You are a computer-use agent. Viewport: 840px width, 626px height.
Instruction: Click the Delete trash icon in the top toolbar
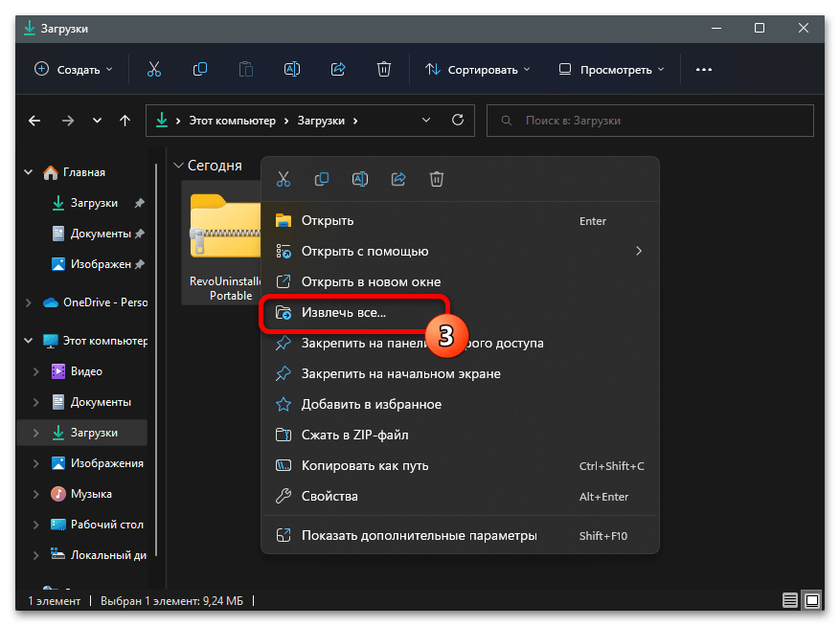tap(383, 70)
